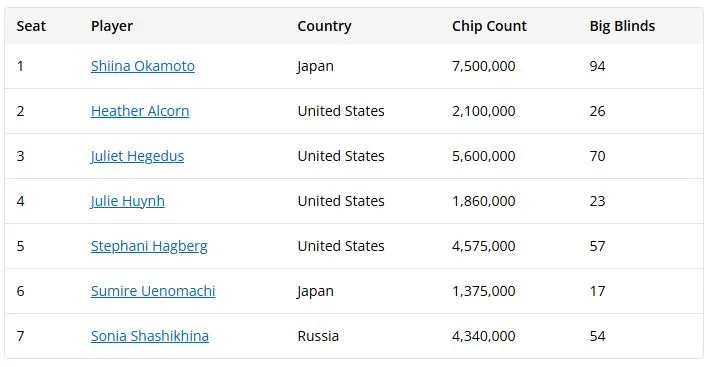Visit Stephani Hagberg profile link
This screenshot has height=367, width=711.
pos(149,246)
